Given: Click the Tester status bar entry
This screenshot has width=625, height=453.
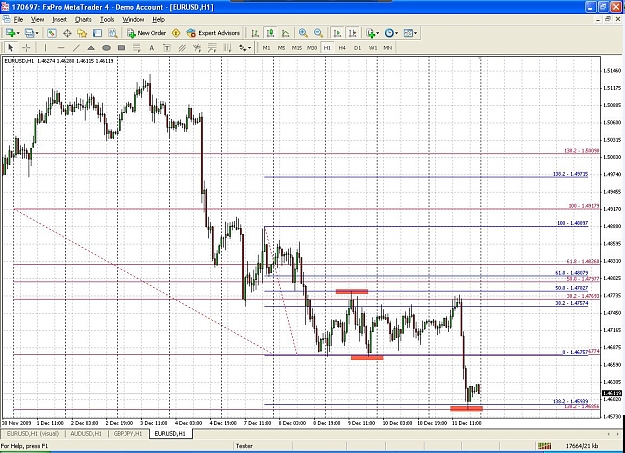Looking at the screenshot, I should click(244, 446).
